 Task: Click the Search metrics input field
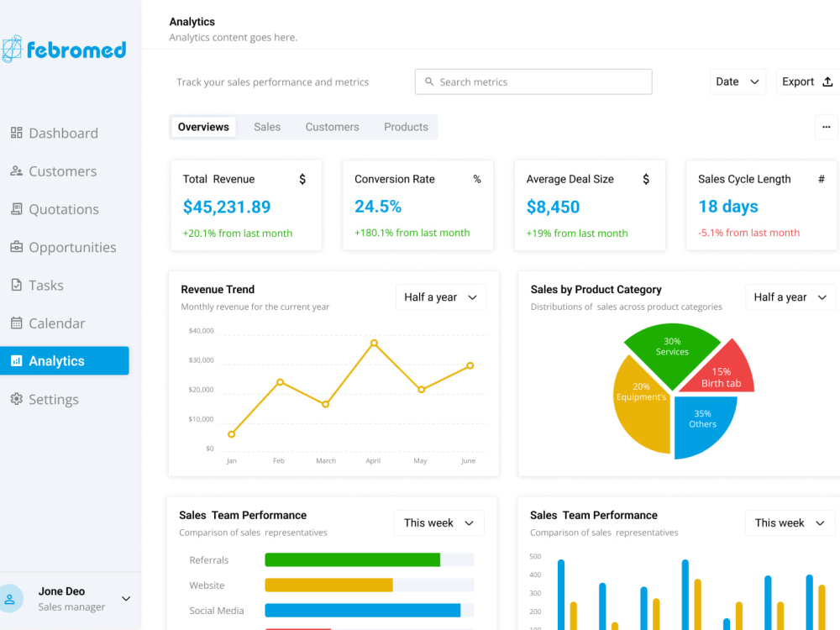pyautogui.click(x=533, y=82)
